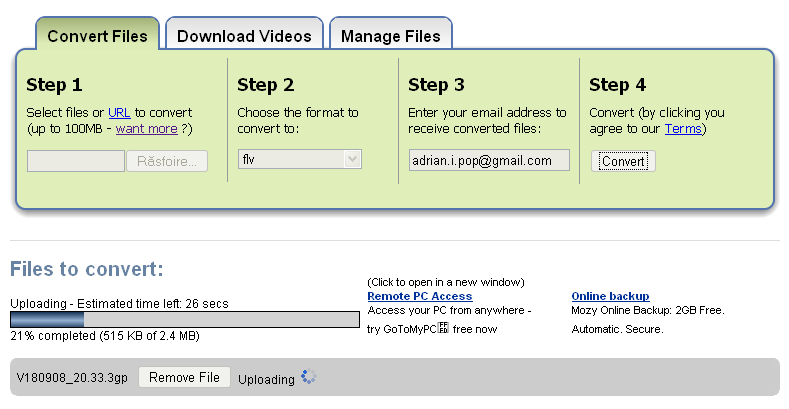Remove the V180908_20.33.3gp file

184,377
